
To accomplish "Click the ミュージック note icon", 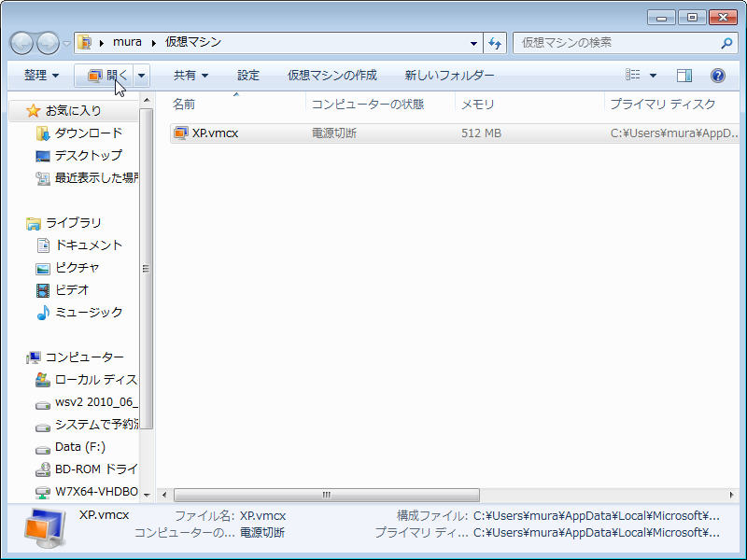I will pos(43,313).
